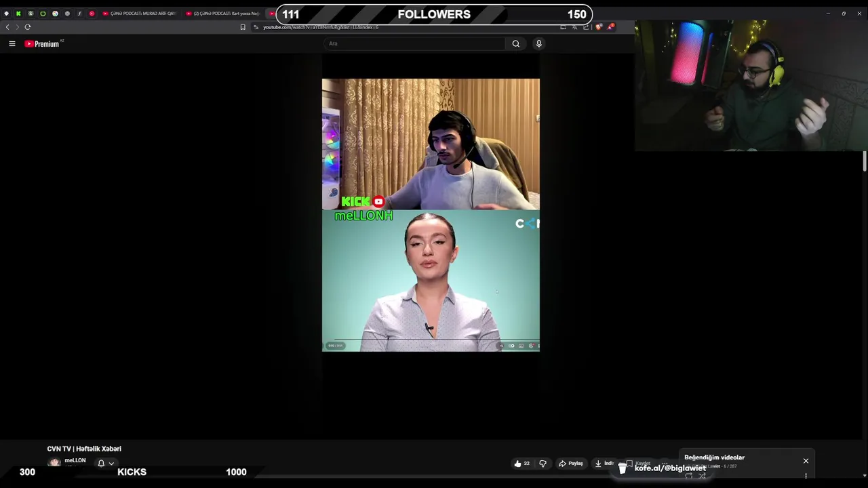
Task: Click the cast/screen icon in address bar
Action: (563, 27)
